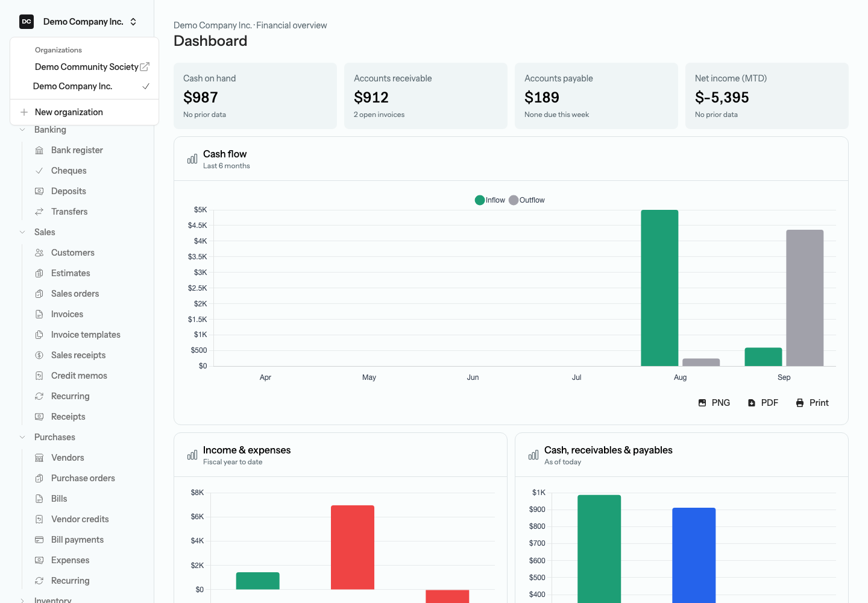Click the plus icon beside New organization

click(24, 112)
